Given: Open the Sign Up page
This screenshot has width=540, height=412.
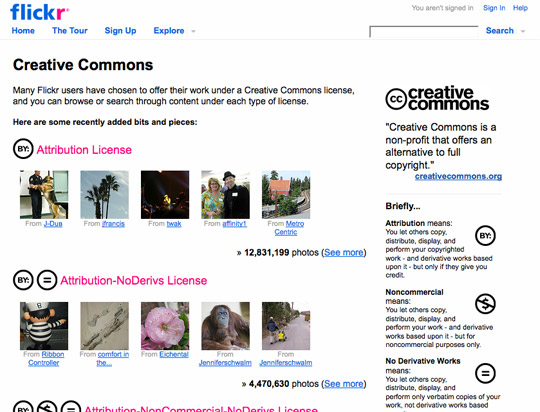Looking at the screenshot, I should [x=121, y=31].
